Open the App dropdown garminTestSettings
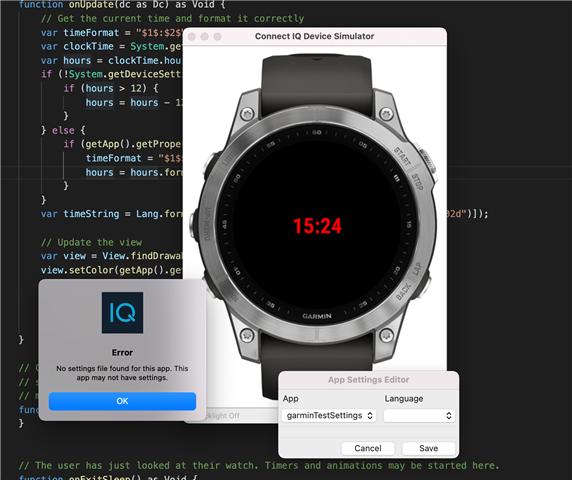 tap(329, 415)
